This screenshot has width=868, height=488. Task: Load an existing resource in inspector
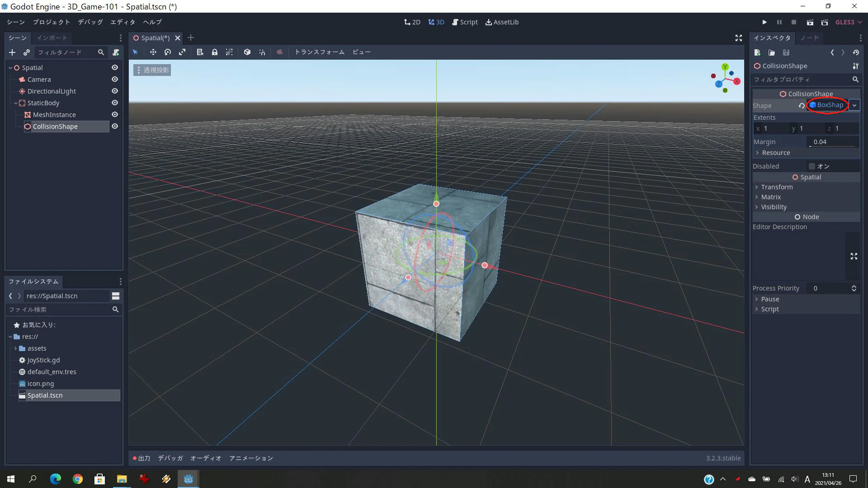point(772,52)
